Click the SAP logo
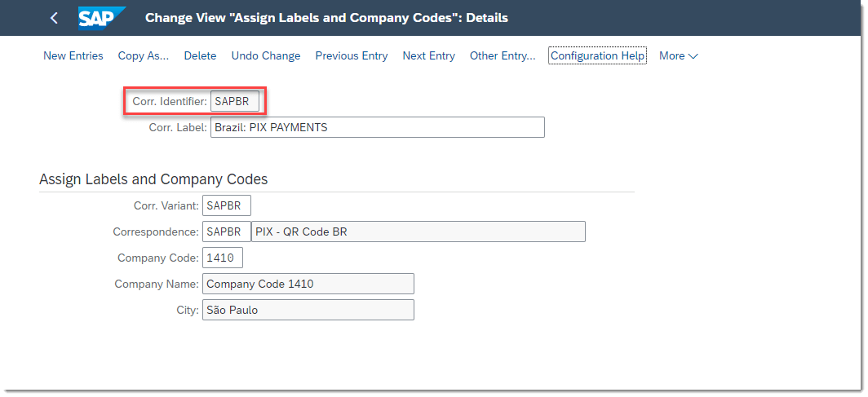This screenshot has height=397, width=868. pos(102,18)
